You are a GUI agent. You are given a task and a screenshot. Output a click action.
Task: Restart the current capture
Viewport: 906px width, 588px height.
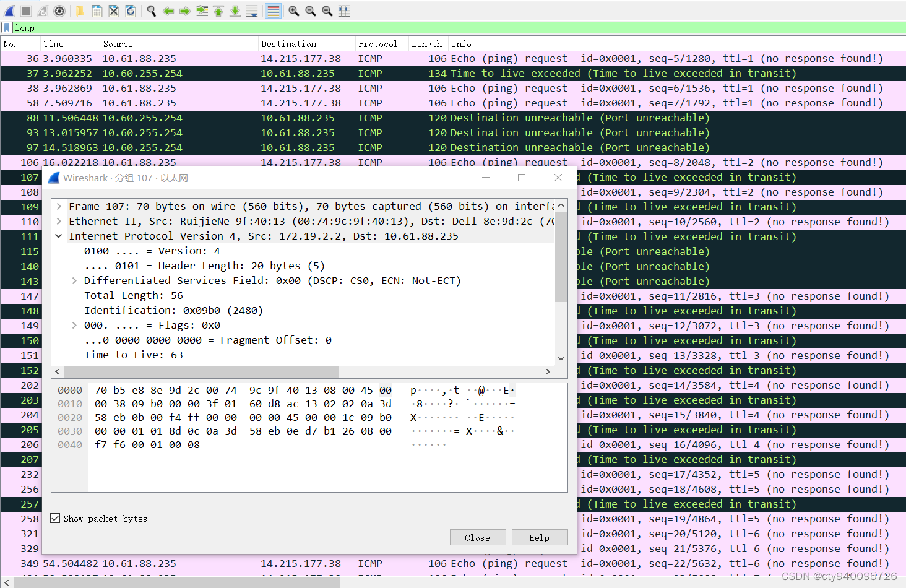[43, 11]
